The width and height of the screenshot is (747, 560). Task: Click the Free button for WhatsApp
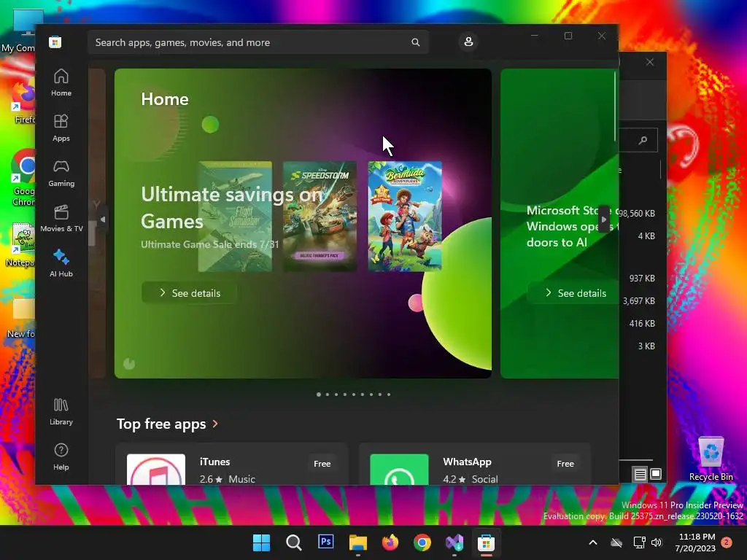pos(565,463)
